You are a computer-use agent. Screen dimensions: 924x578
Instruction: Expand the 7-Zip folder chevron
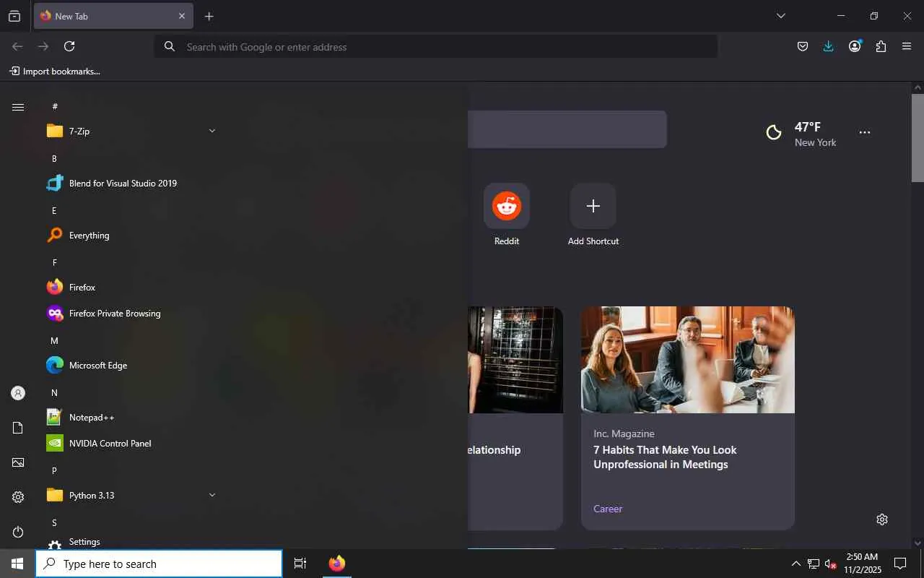click(212, 131)
